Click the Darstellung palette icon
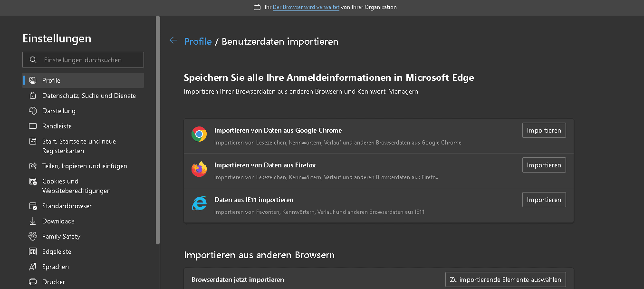Screen dimensions: 644x289 [x=33, y=111]
